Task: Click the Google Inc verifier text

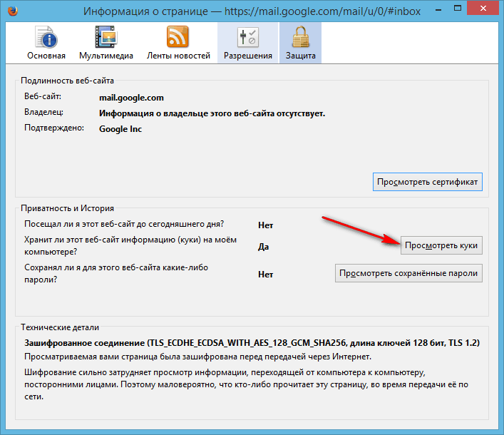Action: coord(120,129)
